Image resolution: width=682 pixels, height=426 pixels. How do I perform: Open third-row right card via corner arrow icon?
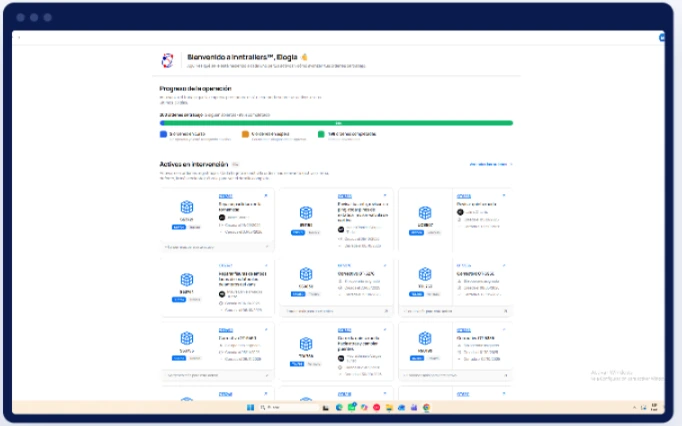(504, 330)
